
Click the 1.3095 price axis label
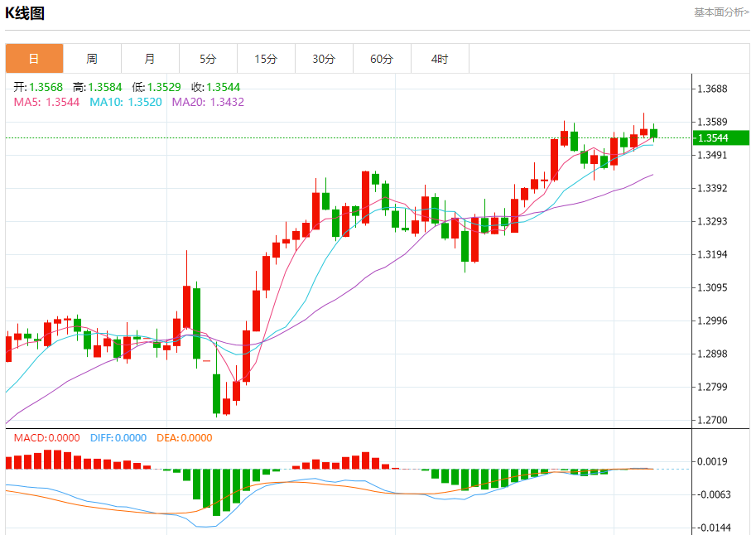pyautogui.click(x=713, y=288)
